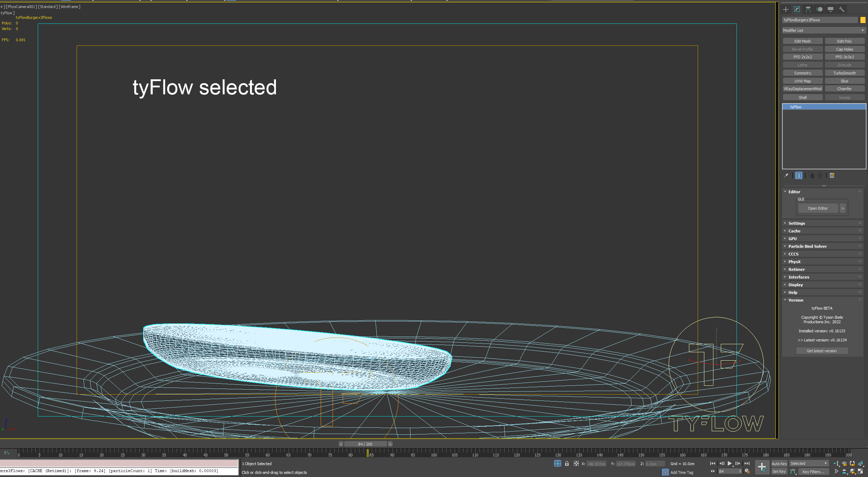Toggle Show End Result in modifier stack
Screen dimensions: 868x477
click(799, 175)
